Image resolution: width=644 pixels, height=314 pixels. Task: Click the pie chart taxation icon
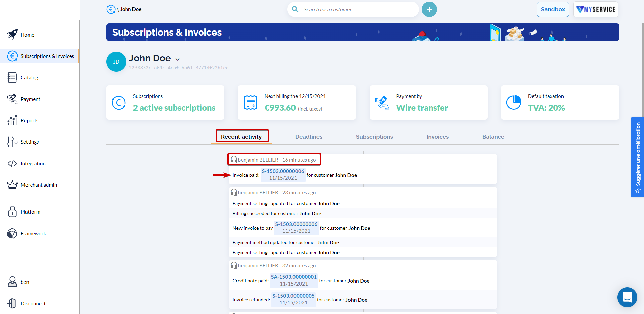pos(514,103)
